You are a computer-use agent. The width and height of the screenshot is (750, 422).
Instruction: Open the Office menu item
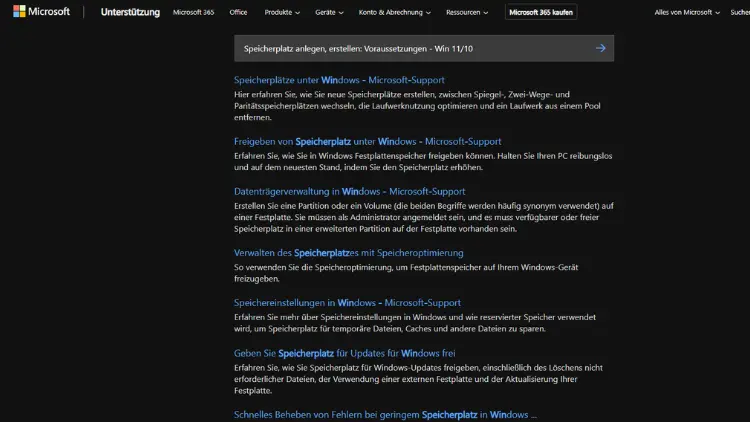pos(238,12)
